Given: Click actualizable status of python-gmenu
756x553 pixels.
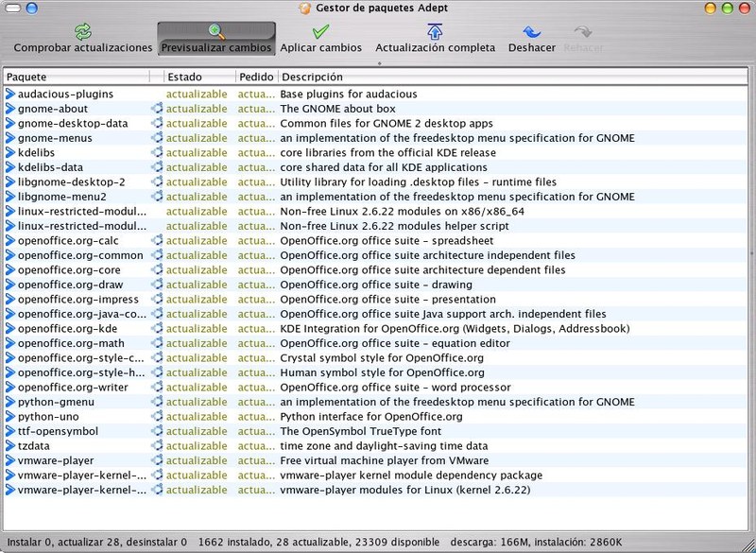Looking at the screenshot, I should pyautogui.click(x=197, y=402).
